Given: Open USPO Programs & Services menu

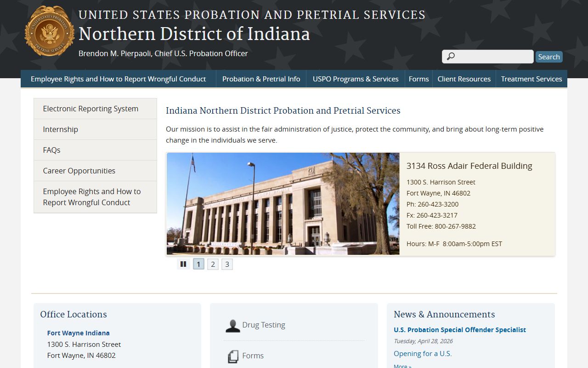Looking at the screenshot, I should [356, 79].
